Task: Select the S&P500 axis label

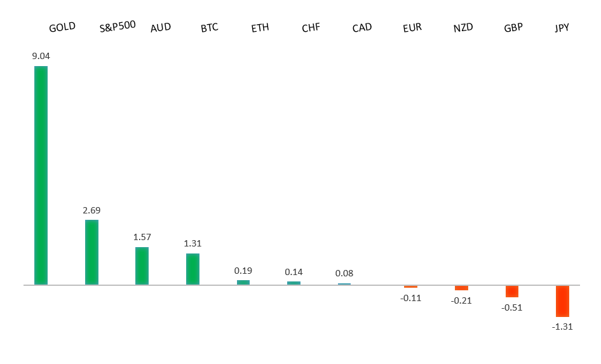Action: 118,27
